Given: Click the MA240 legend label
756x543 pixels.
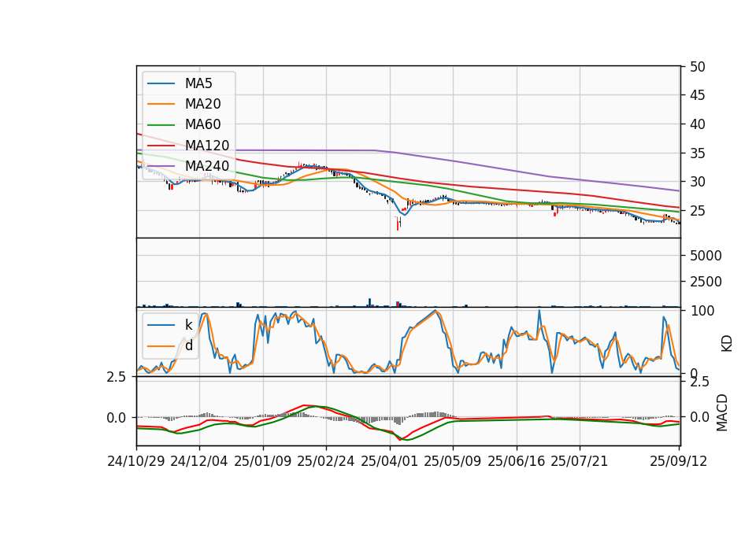Looking at the screenshot, I should pyautogui.click(x=207, y=166).
